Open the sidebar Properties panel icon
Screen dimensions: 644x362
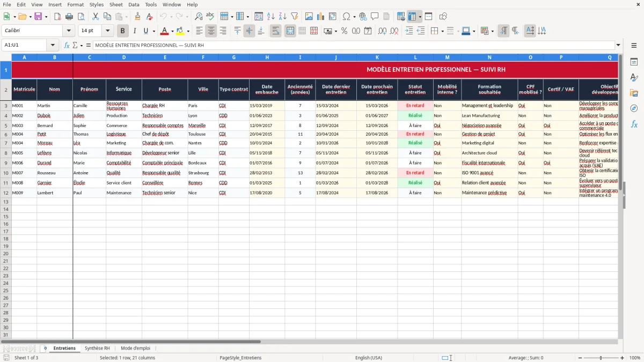634,62
